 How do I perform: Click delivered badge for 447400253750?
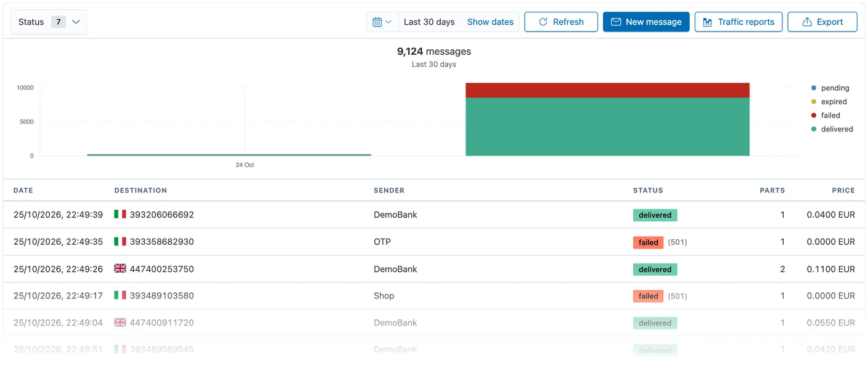click(x=655, y=269)
